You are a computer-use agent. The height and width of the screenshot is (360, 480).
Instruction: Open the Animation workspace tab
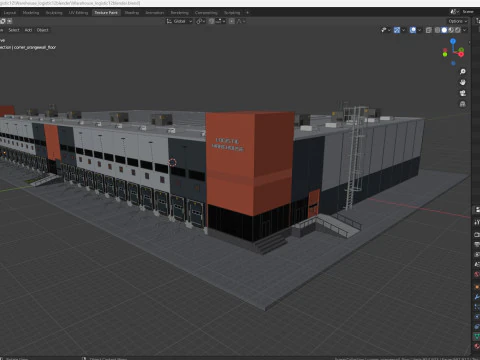155,13
